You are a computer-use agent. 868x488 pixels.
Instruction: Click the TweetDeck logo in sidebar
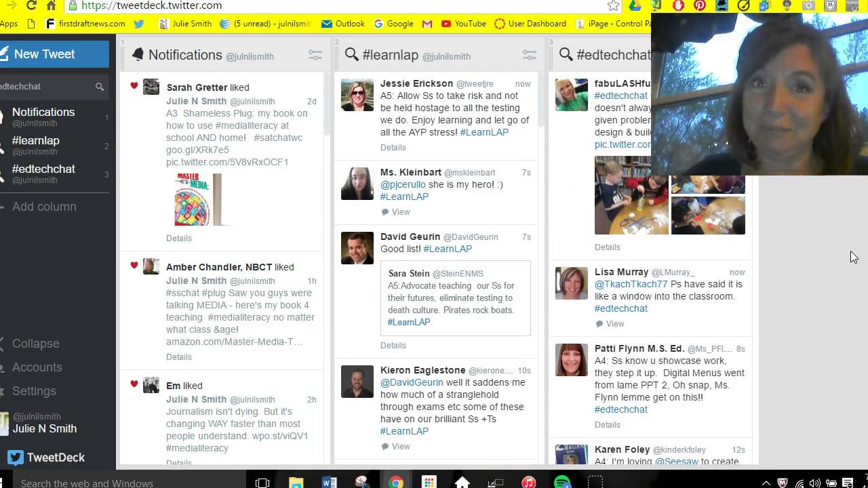coord(46,457)
